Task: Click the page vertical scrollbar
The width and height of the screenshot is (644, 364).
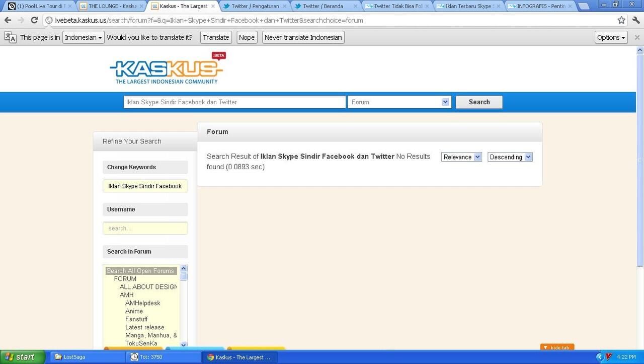Action: coord(640,160)
